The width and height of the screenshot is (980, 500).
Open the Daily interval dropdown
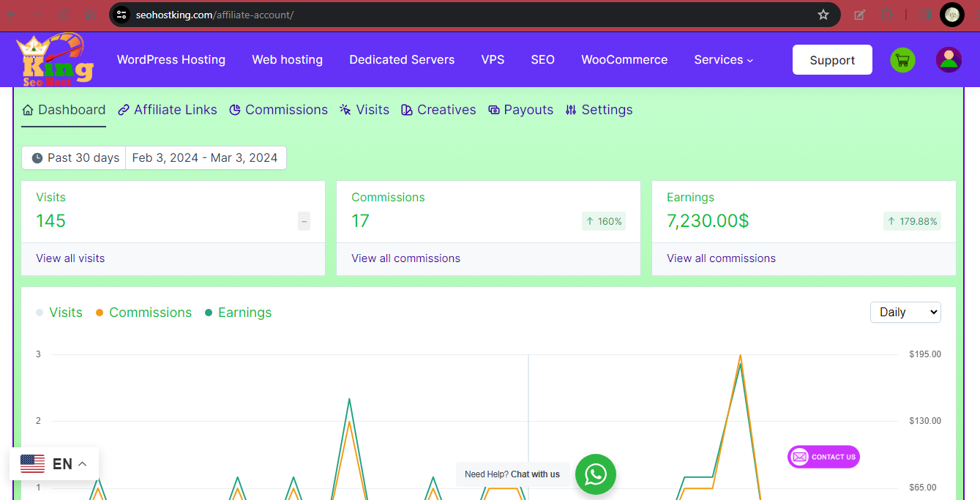pos(905,312)
